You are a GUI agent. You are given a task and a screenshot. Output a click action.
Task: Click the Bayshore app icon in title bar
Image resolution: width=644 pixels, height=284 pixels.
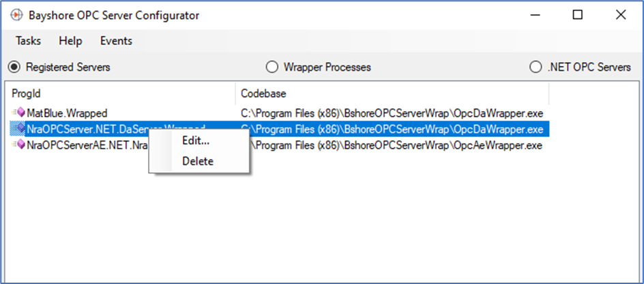[x=15, y=15]
